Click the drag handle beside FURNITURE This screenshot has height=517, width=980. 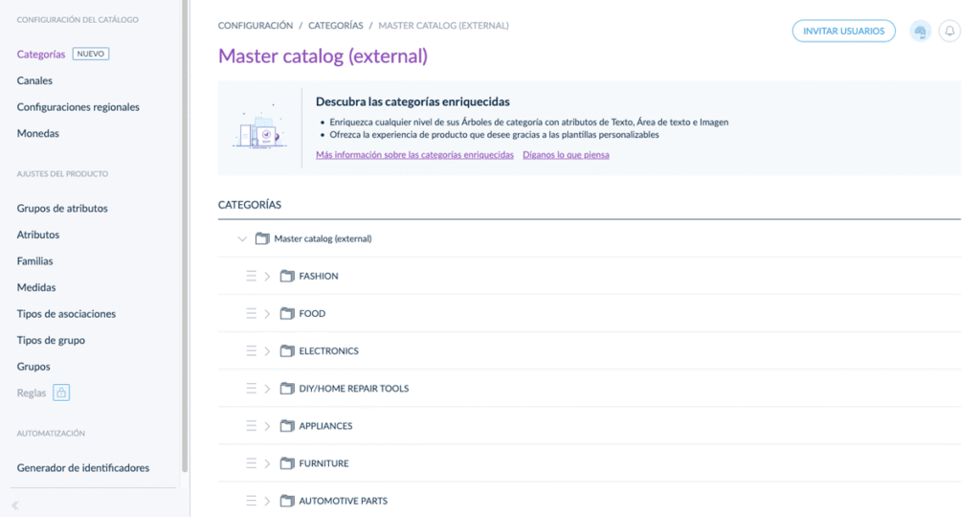pos(252,463)
